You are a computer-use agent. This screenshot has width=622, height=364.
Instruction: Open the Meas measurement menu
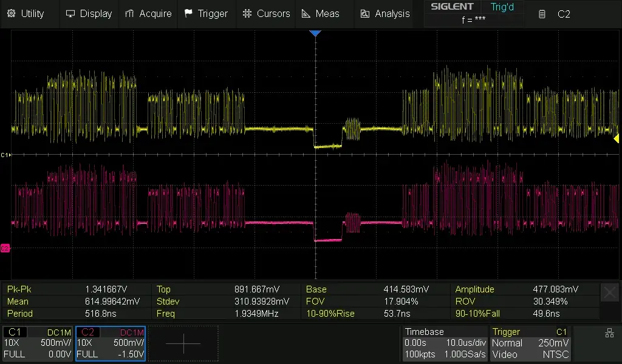pos(321,13)
